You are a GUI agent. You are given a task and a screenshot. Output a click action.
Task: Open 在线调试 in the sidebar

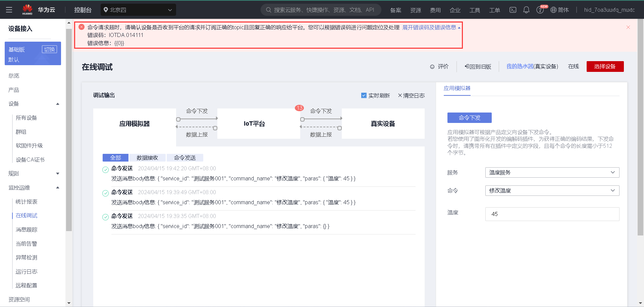26,215
